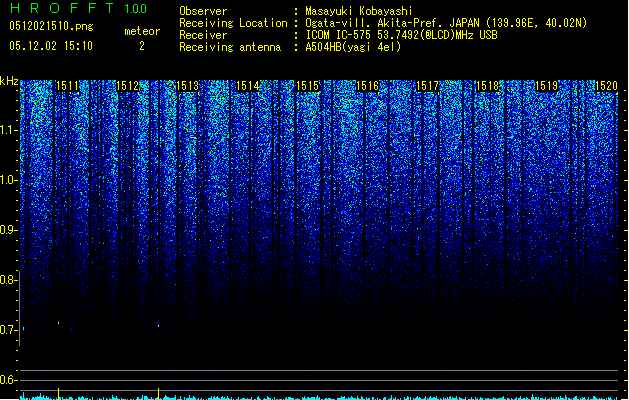Click the ICOM IC-575 receiver value
The width and height of the screenshot is (629, 400).
tap(401, 35)
